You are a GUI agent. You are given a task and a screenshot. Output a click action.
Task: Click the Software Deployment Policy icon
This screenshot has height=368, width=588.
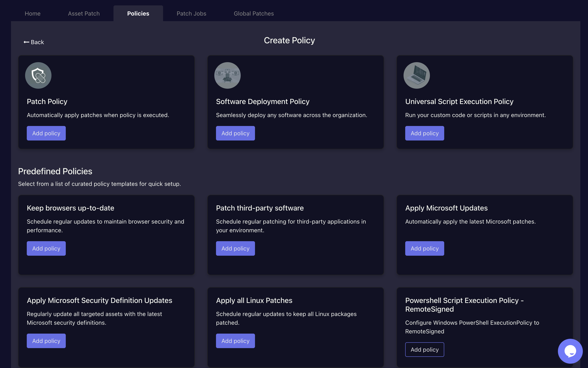pyautogui.click(x=227, y=75)
